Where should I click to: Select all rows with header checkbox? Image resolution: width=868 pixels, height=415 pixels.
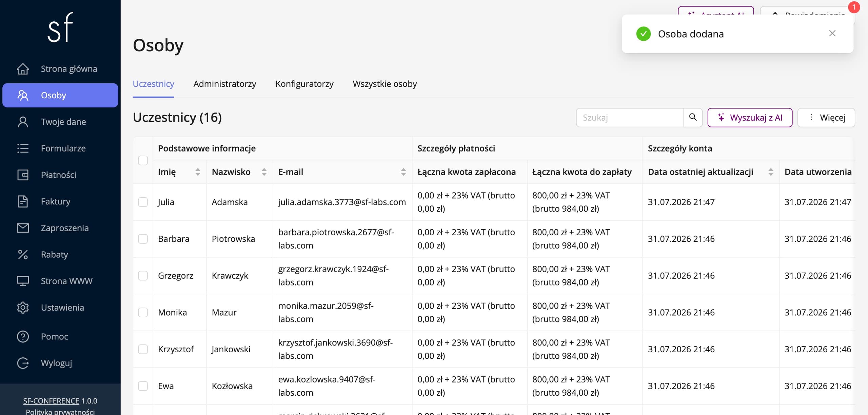(143, 160)
